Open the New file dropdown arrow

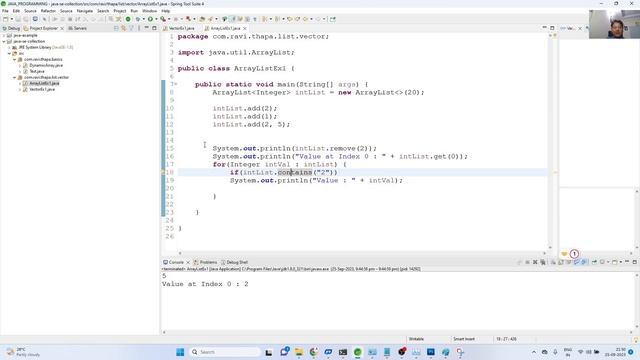(x=11, y=19)
